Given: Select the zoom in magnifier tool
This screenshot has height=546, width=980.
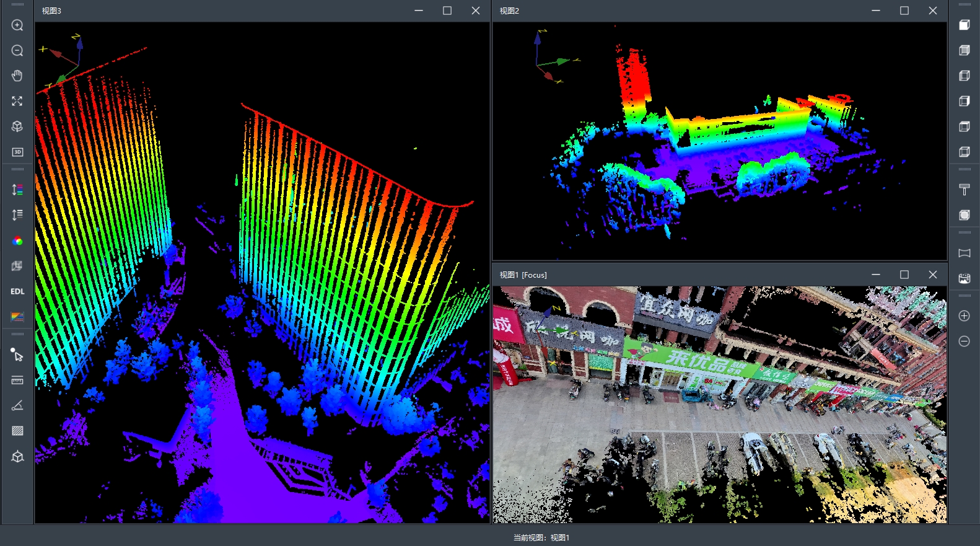Looking at the screenshot, I should [x=17, y=25].
